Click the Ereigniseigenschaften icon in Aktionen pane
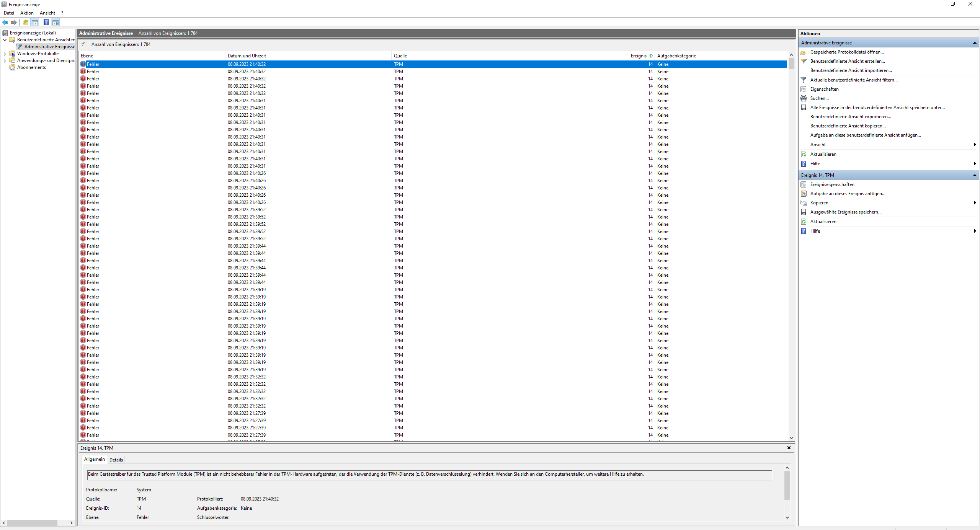980x530 pixels. [804, 184]
